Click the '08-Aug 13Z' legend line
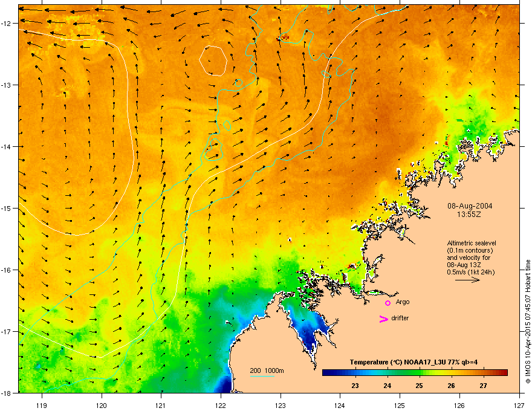The height and width of the screenshot is (411, 532). [x=464, y=265]
